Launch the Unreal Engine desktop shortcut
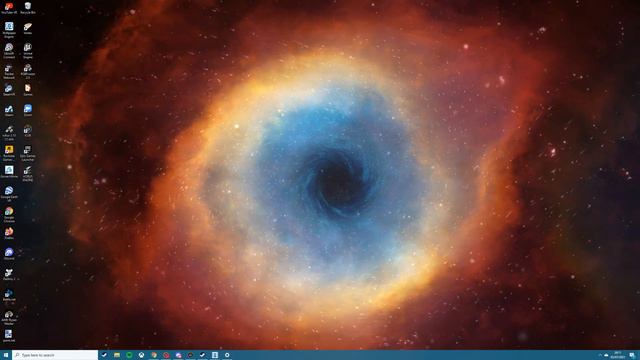Screen dimensions: 640x360 tap(28, 51)
